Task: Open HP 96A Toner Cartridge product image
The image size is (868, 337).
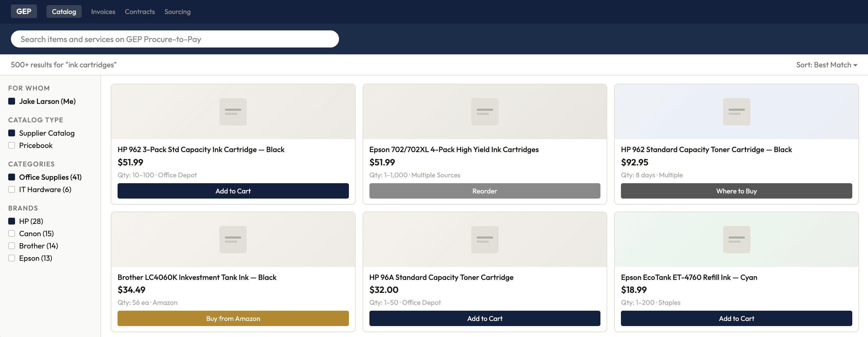Action: (x=485, y=240)
